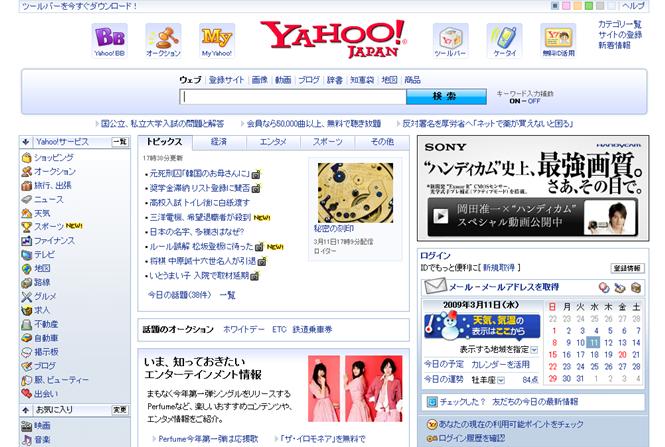The height and width of the screenshot is (447, 665).
Task: Click the 自動車 car icon
Action: (27, 338)
